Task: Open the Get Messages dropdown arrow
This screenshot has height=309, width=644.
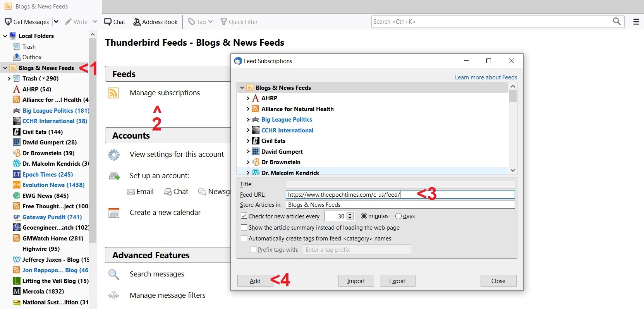Action: click(x=56, y=22)
